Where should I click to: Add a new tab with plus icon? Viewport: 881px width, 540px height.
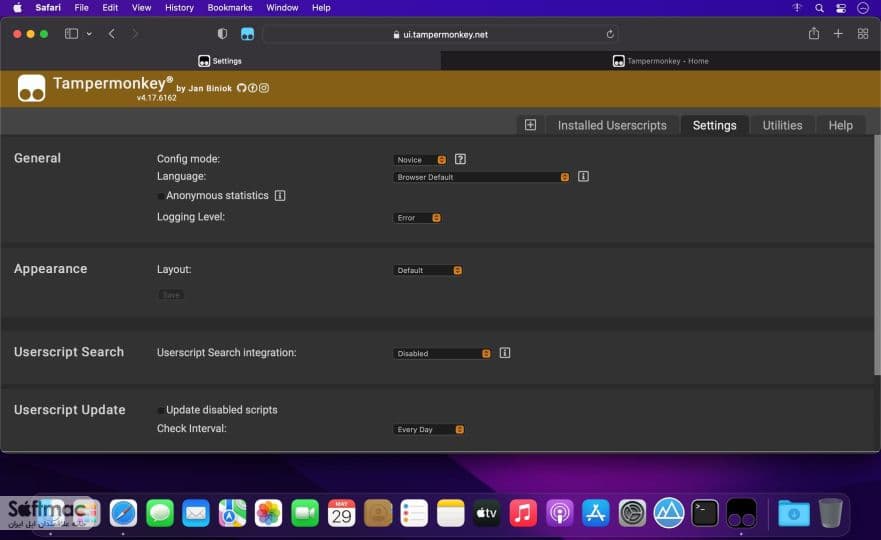(x=838, y=34)
